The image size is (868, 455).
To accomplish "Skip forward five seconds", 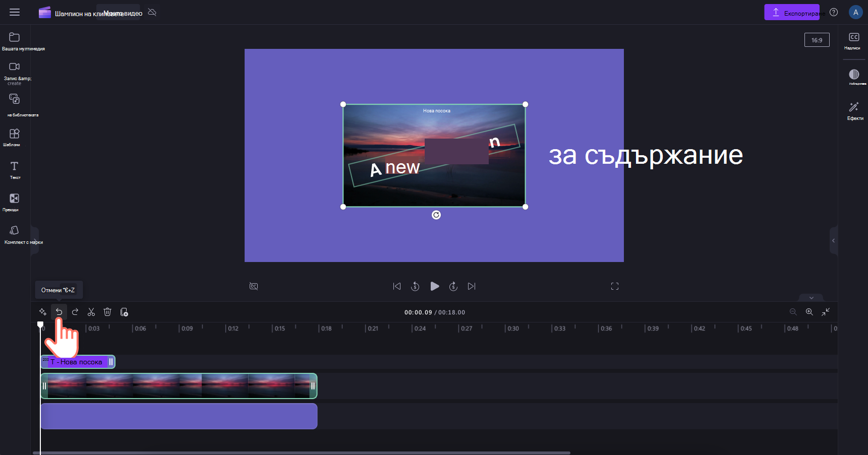I will click(453, 286).
